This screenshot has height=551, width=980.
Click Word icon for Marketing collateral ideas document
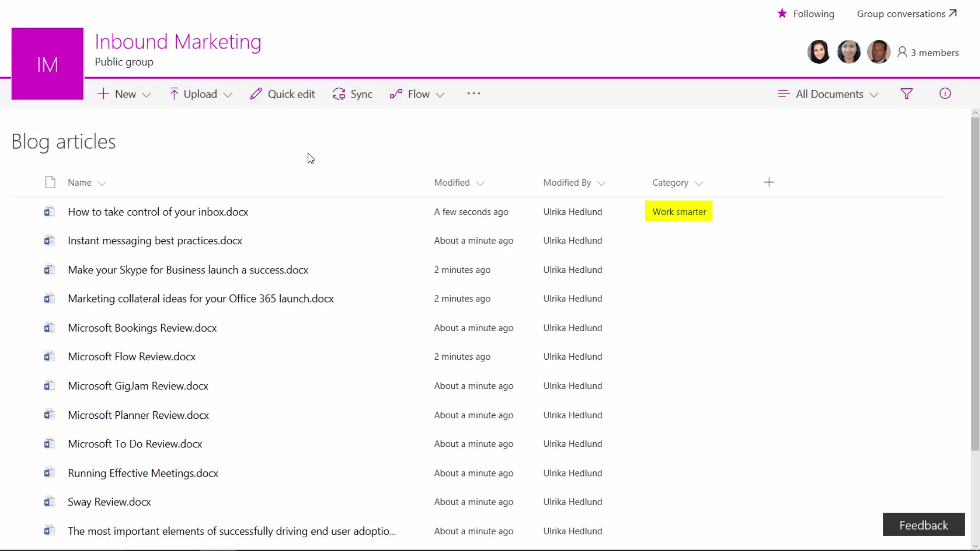pos(49,298)
